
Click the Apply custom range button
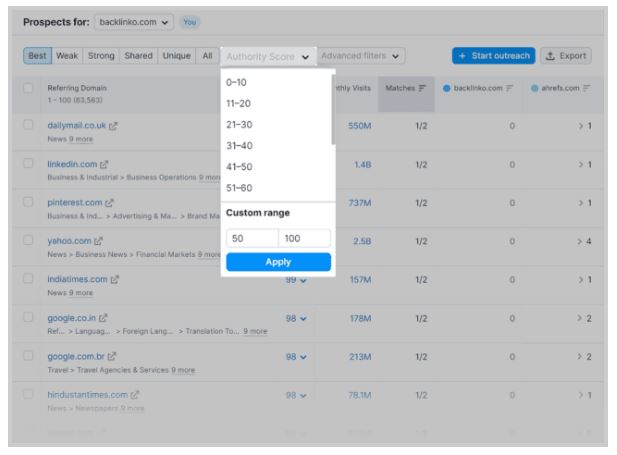click(x=278, y=262)
